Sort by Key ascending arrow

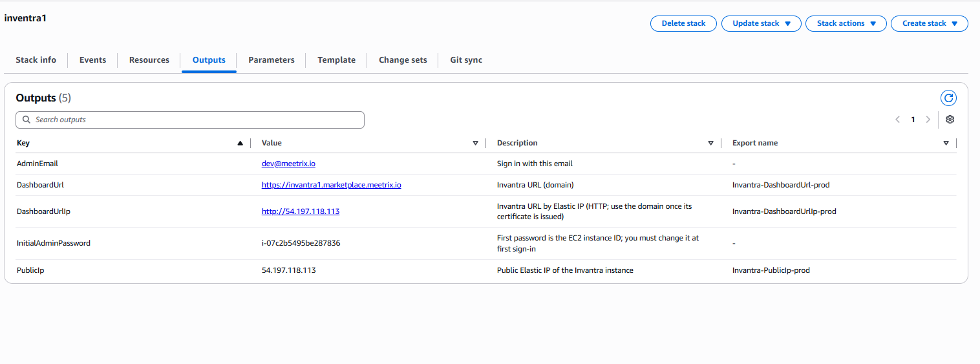pos(240,143)
